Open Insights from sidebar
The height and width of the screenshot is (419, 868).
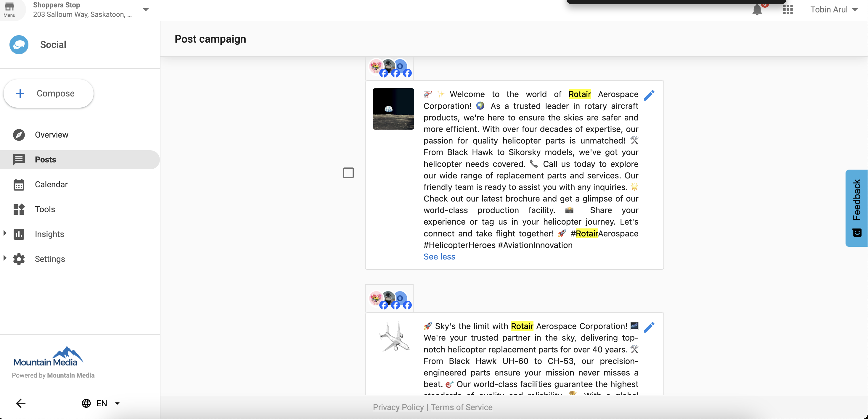[80, 234]
